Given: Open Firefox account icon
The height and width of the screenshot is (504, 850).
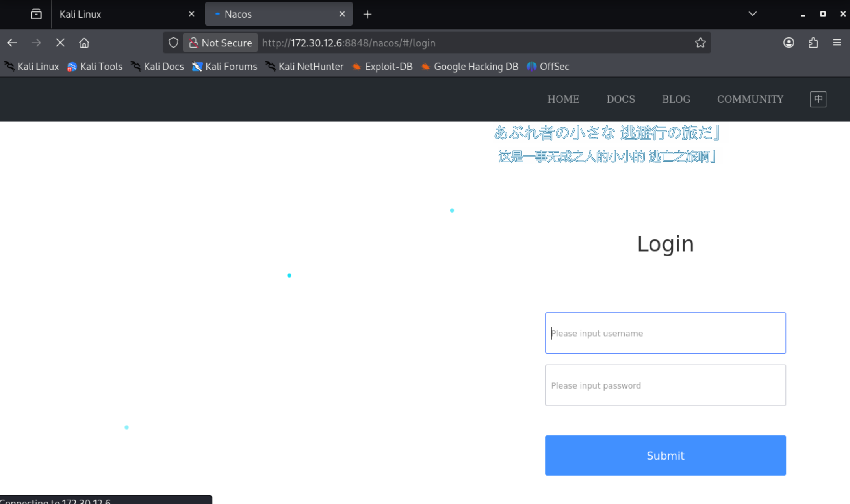Looking at the screenshot, I should (x=789, y=43).
